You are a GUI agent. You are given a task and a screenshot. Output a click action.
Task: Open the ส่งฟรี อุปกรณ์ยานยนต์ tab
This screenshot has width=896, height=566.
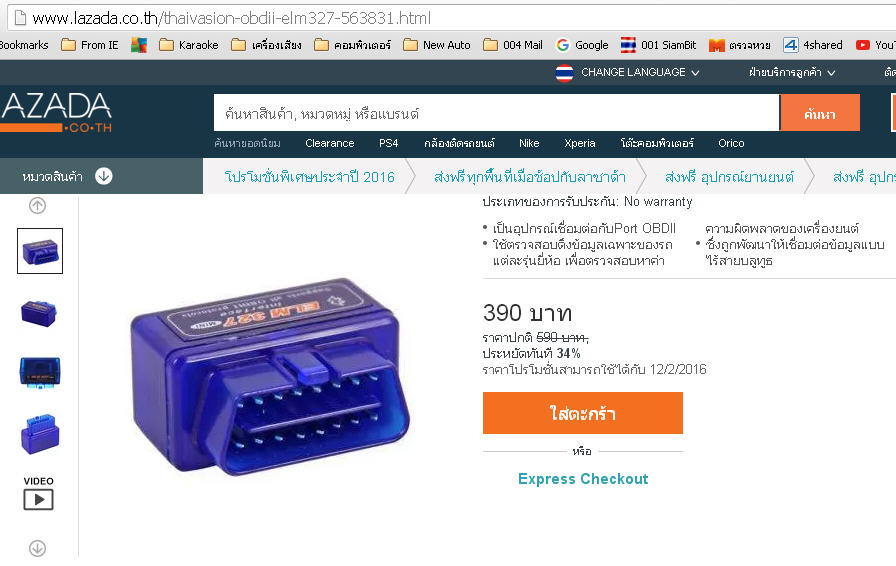click(x=729, y=177)
